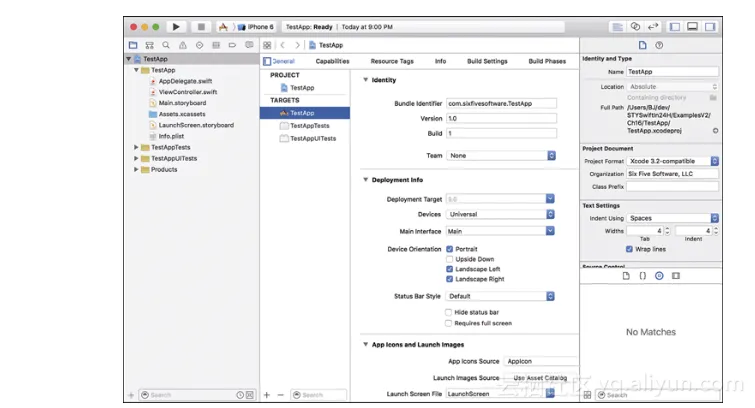Switch to the Info tab

point(440,61)
